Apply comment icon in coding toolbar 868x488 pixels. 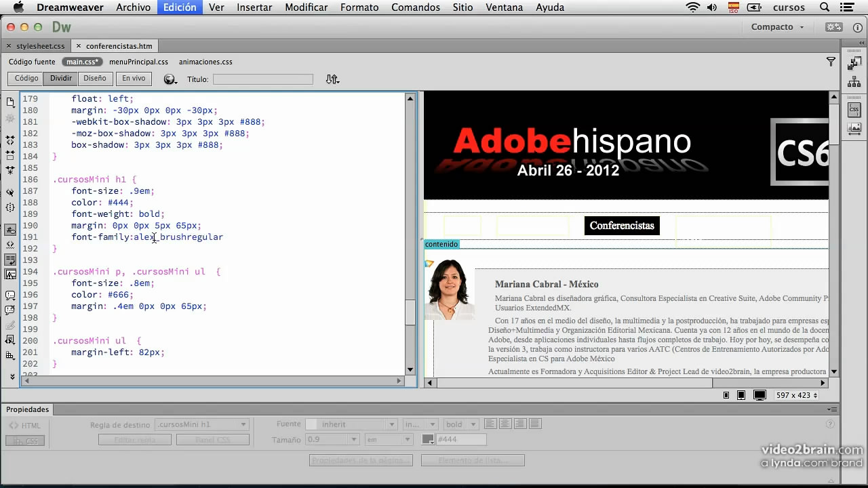coord(10,296)
